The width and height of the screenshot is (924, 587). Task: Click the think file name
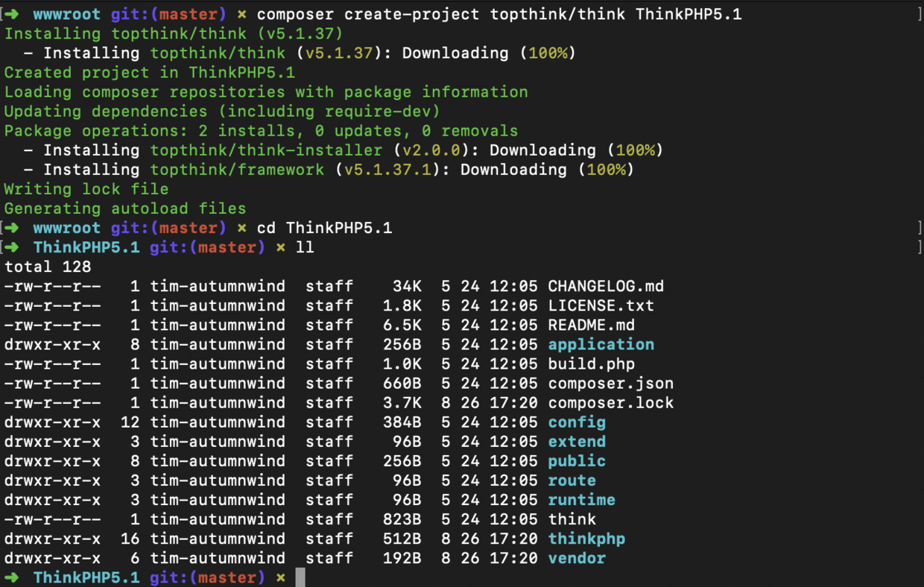(572, 518)
